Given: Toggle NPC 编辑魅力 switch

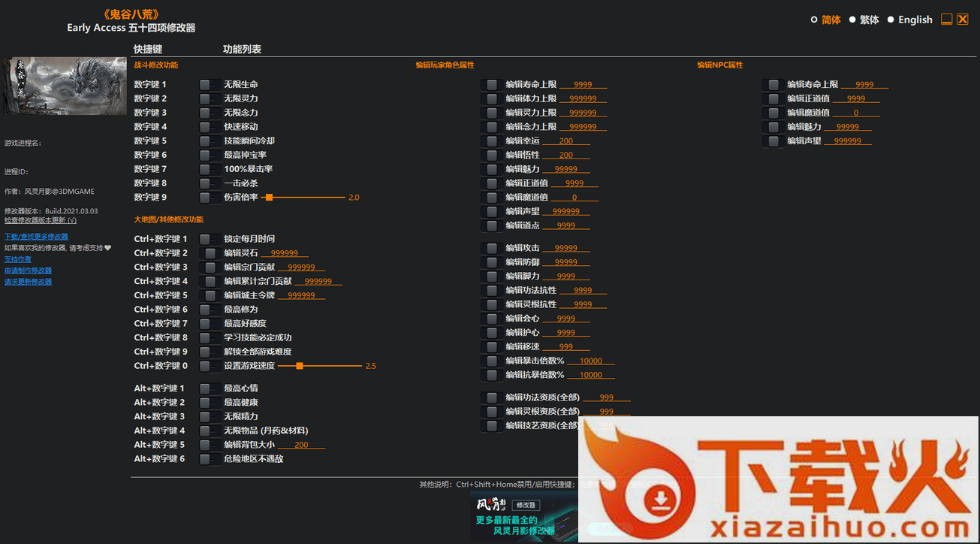Looking at the screenshot, I should click(x=773, y=127).
